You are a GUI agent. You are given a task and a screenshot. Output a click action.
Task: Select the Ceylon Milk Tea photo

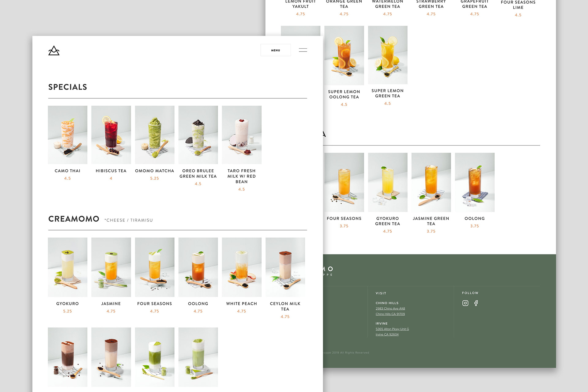[x=285, y=267]
